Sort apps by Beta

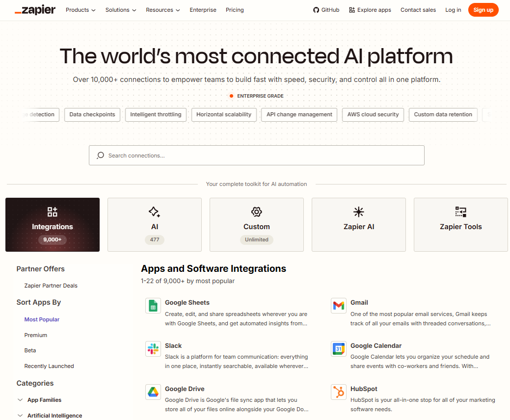point(30,350)
